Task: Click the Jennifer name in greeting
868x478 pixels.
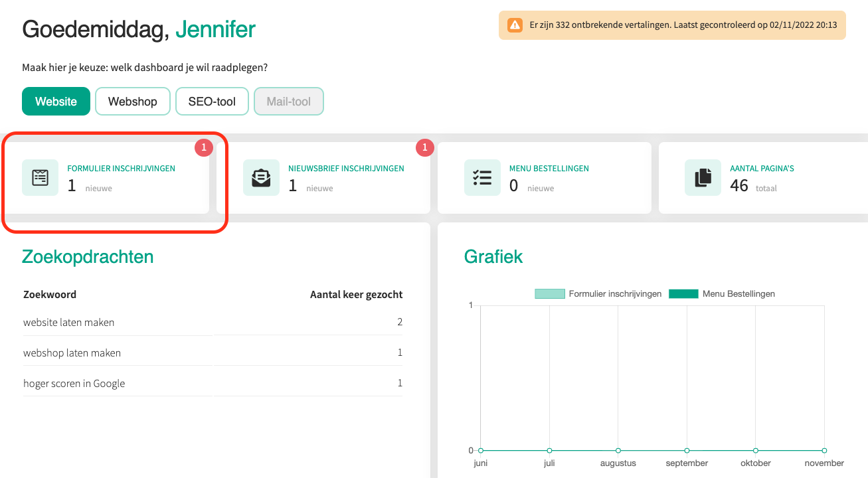Action: (215, 29)
